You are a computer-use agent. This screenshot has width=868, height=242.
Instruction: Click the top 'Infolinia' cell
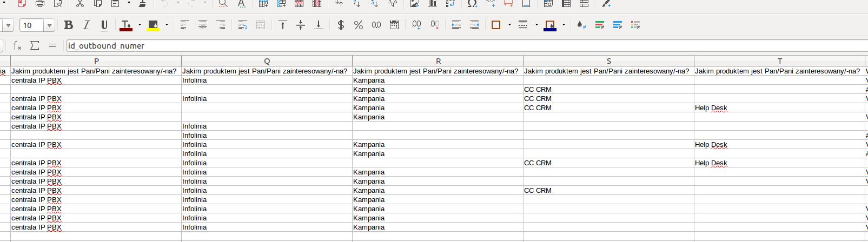click(x=267, y=80)
